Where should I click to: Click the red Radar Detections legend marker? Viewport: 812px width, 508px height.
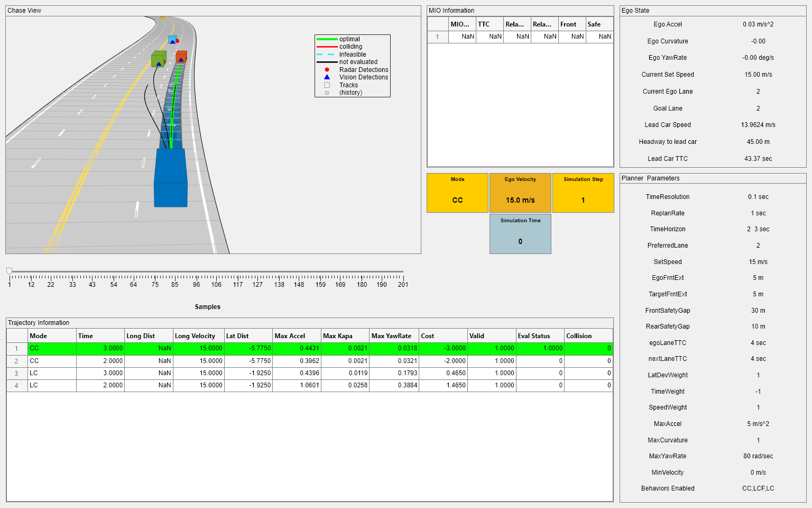(327, 70)
